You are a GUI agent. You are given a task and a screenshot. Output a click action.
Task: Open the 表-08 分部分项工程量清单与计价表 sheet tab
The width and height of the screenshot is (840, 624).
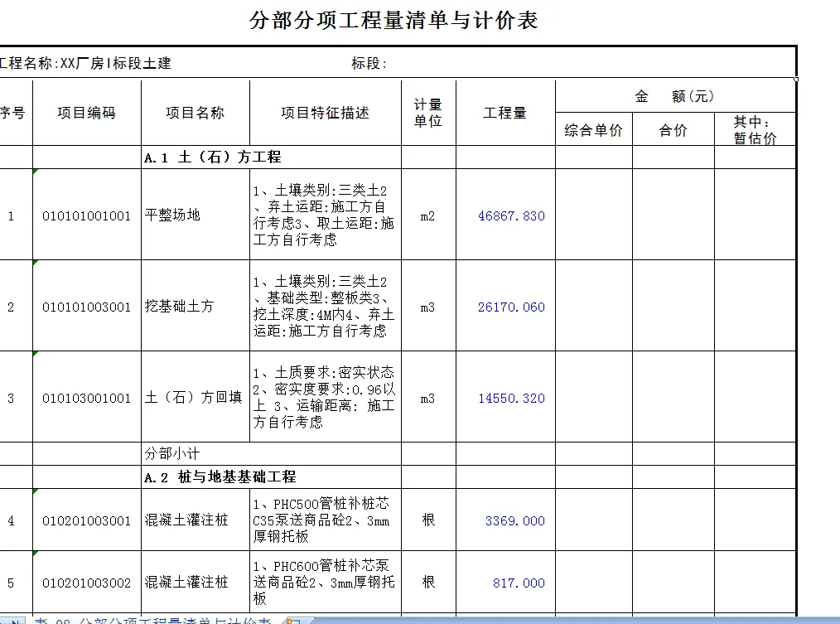coord(152,620)
